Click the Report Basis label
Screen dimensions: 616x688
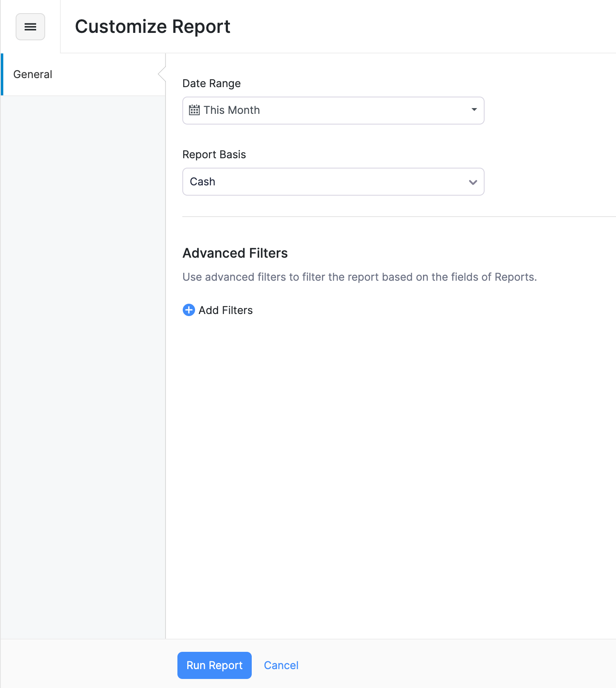point(214,155)
